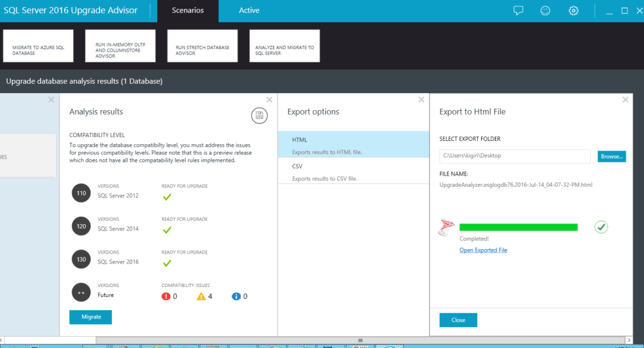Click the SQL Server 2012 green checkmark
The image size is (644, 348).
tap(167, 197)
